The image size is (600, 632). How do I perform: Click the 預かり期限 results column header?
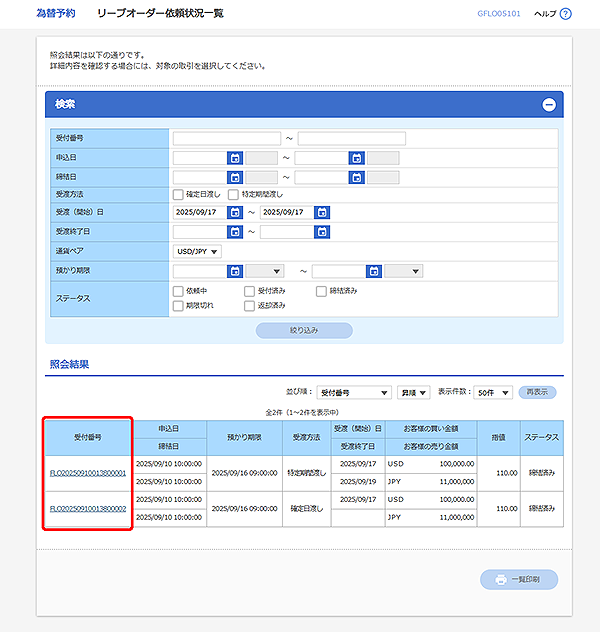tap(244, 438)
